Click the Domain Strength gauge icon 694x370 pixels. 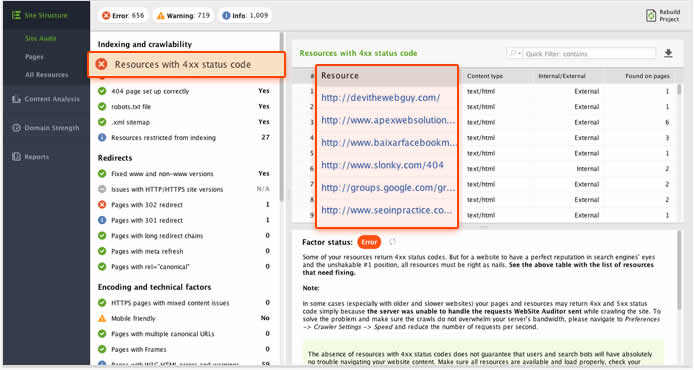click(16, 128)
